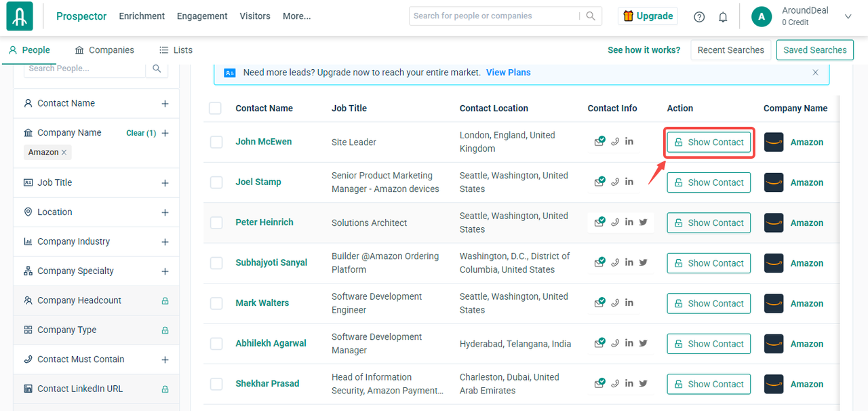
Task: Click the AroundDeal logo icon
Action: click(x=20, y=17)
